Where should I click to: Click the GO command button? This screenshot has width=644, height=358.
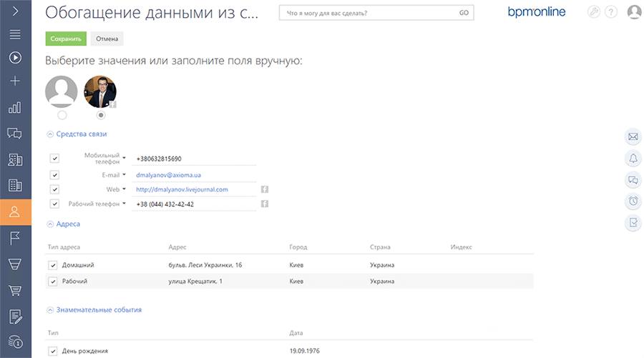(x=464, y=13)
